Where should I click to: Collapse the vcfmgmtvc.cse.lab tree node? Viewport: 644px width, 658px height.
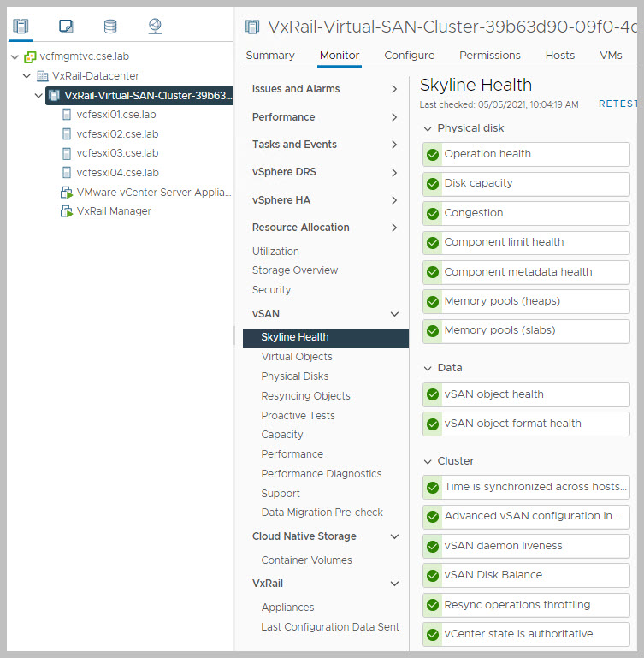coord(15,57)
